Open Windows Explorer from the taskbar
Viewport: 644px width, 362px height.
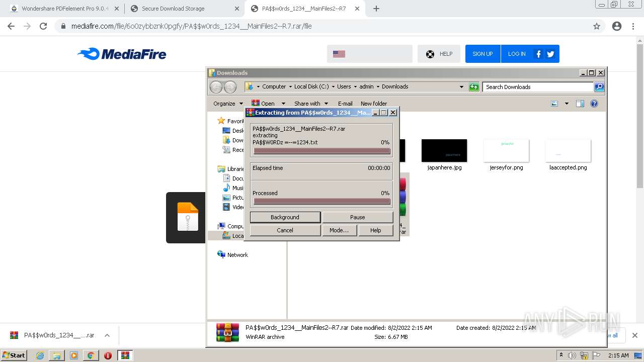(x=57, y=355)
